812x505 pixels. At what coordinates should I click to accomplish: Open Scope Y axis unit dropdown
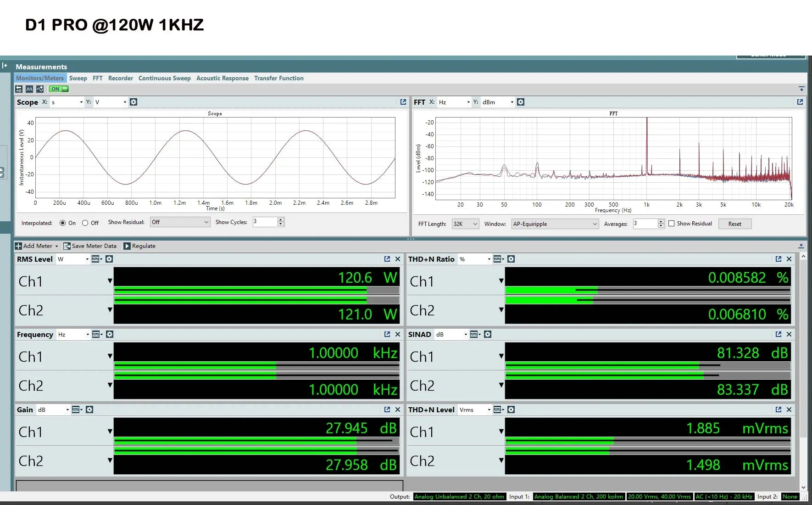click(x=111, y=102)
